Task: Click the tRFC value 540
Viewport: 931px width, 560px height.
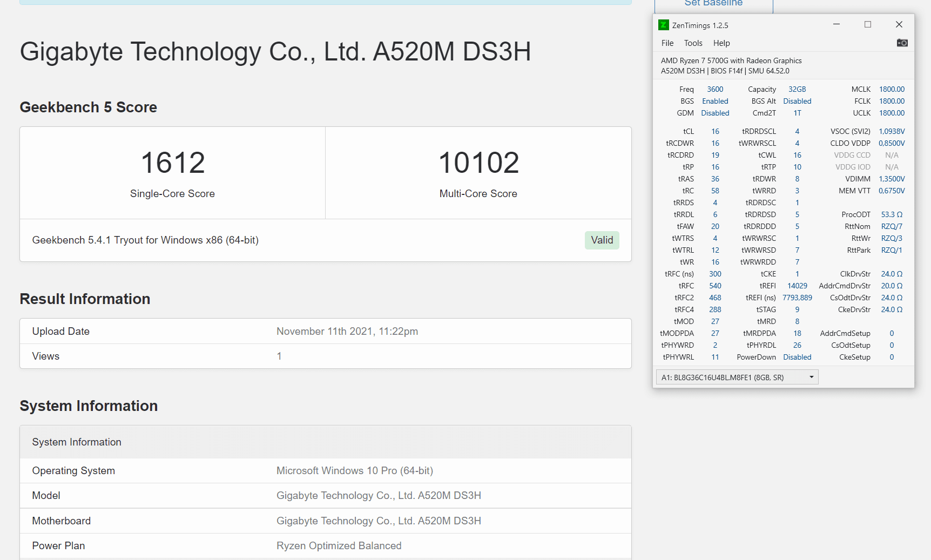Action: coord(715,286)
